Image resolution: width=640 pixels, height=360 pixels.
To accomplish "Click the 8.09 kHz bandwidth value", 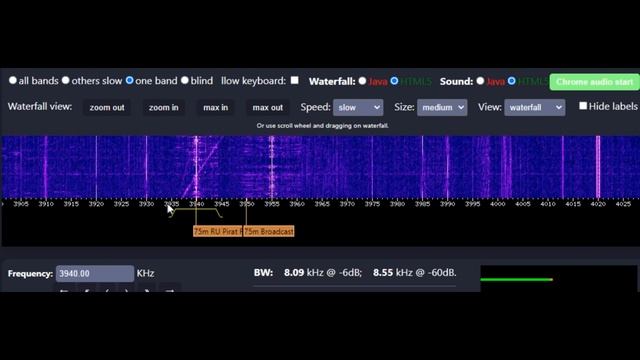I will point(294,273).
